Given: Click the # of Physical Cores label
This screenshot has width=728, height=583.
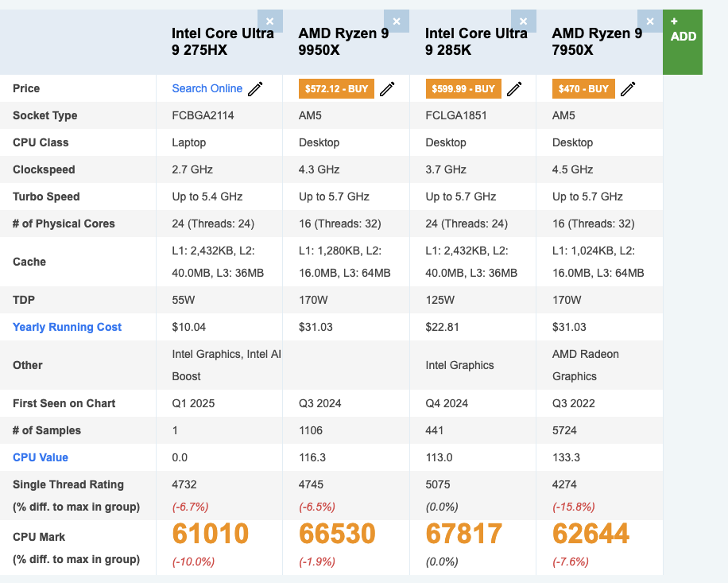Looking at the screenshot, I should (64, 224).
